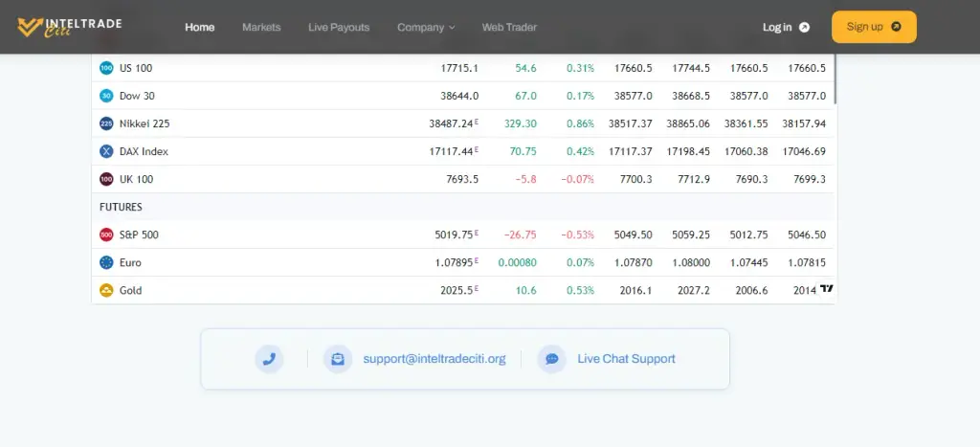The image size is (980, 447).
Task: Click Euro change value 0.00080
Action: (517, 262)
